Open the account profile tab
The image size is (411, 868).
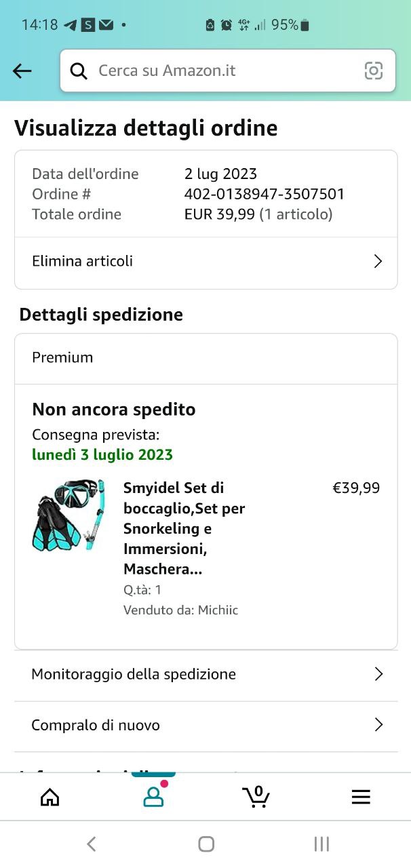point(154,797)
